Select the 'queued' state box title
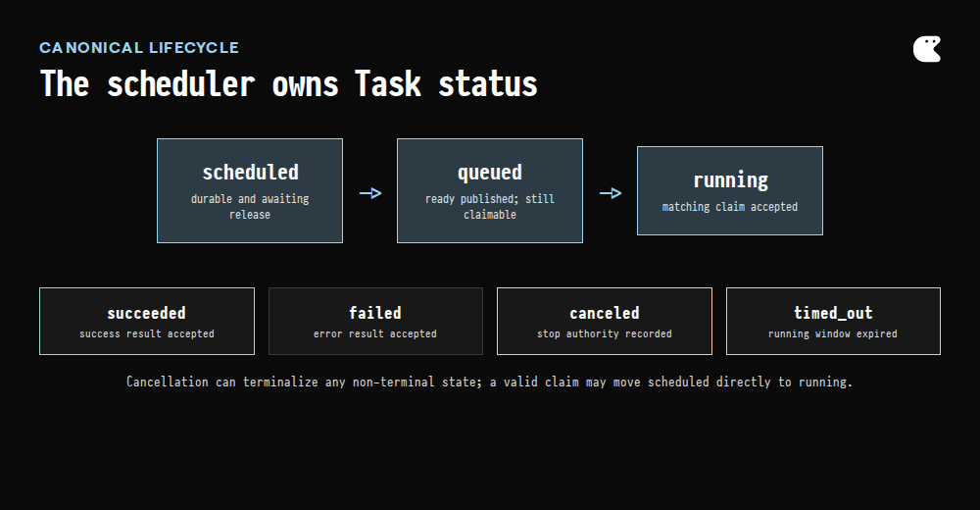 tap(490, 173)
